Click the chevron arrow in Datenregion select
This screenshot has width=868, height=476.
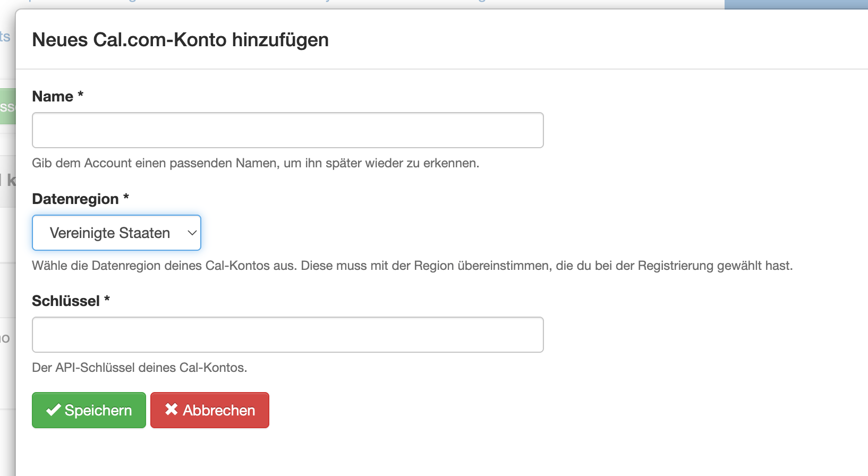tap(192, 233)
